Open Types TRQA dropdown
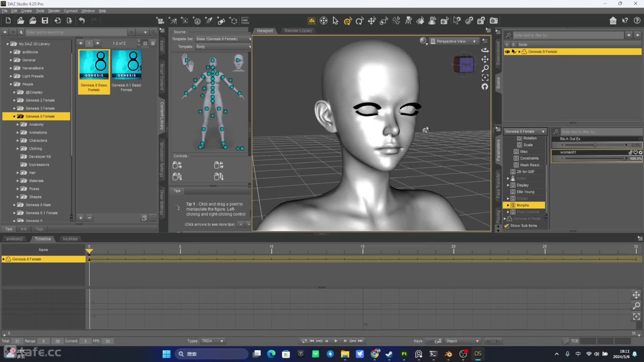The height and width of the screenshot is (362, 644). 213,341
